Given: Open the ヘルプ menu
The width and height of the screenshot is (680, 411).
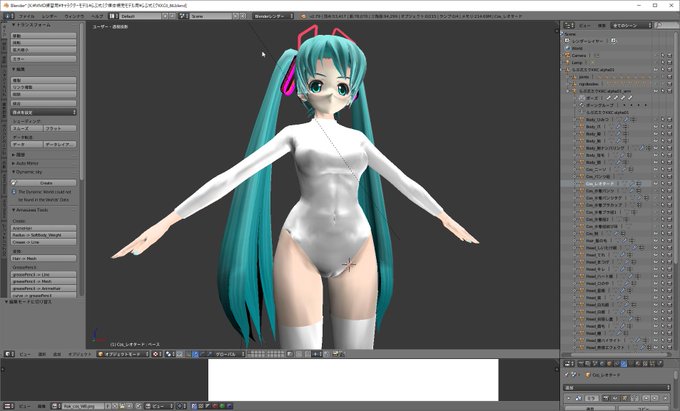Looking at the screenshot, I should pos(97,16).
